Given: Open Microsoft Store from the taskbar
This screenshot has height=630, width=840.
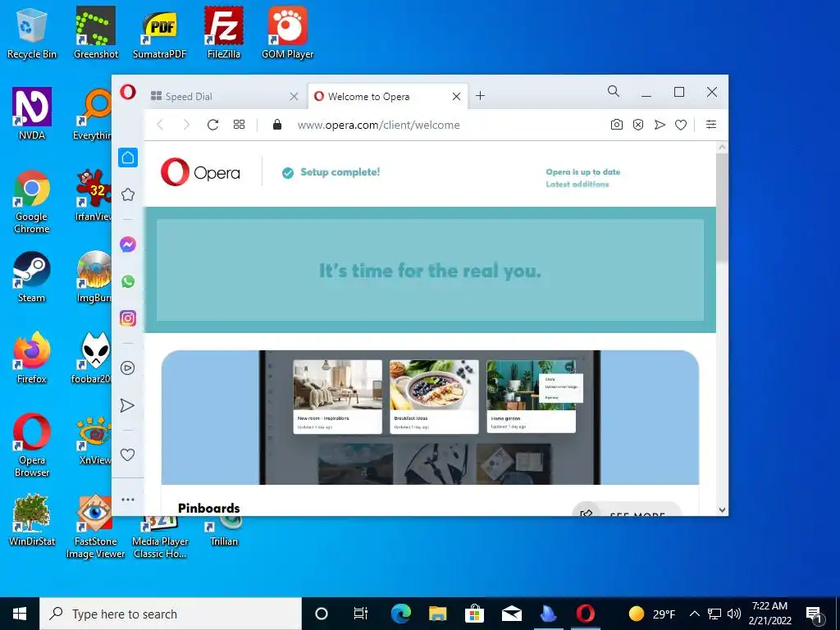Looking at the screenshot, I should (475, 614).
